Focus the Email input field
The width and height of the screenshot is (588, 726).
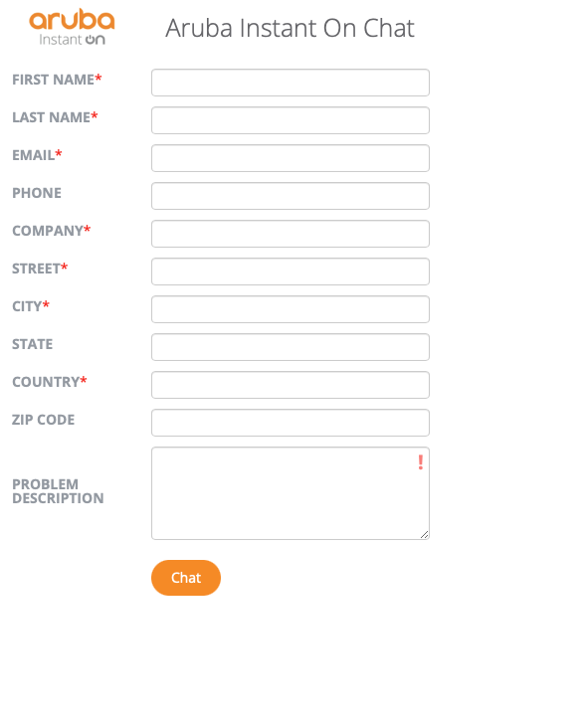[x=291, y=158]
